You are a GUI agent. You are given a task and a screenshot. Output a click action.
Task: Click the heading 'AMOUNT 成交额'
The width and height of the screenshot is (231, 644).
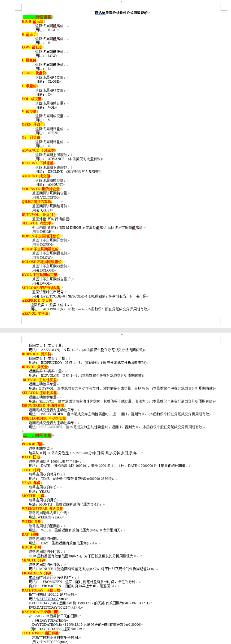[x=36, y=176]
